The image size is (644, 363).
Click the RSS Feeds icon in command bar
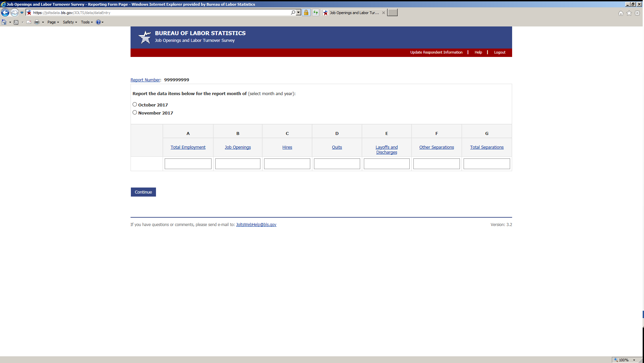tap(16, 22)
